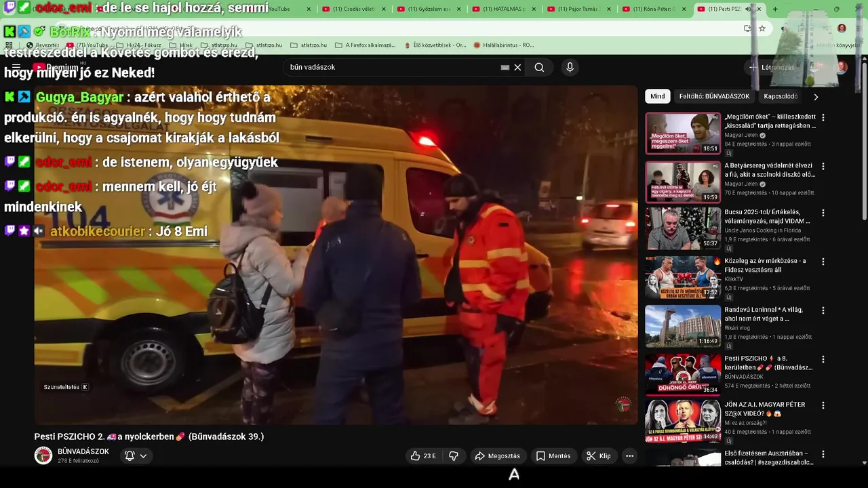The image size is (868, 488).
Task: Select the 'Mind' filter chip
Action: click(658, 96)
